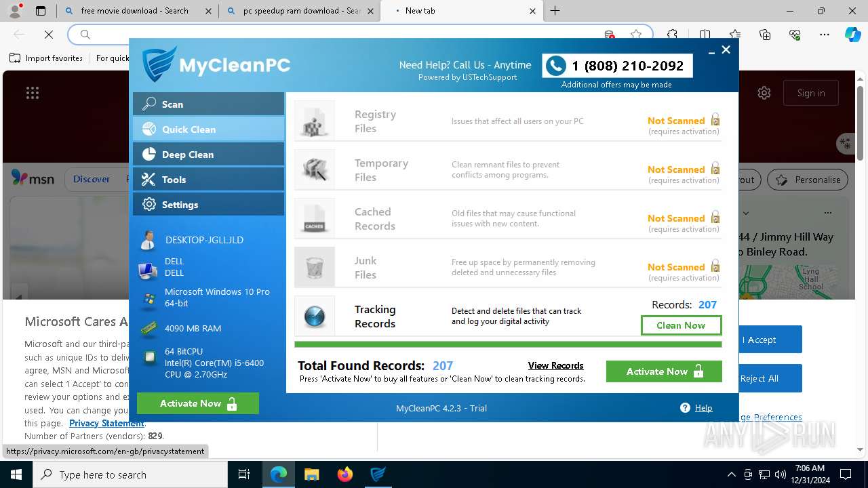
Task: Click the lock icon beside Temporary Files status
Action: 715,169
